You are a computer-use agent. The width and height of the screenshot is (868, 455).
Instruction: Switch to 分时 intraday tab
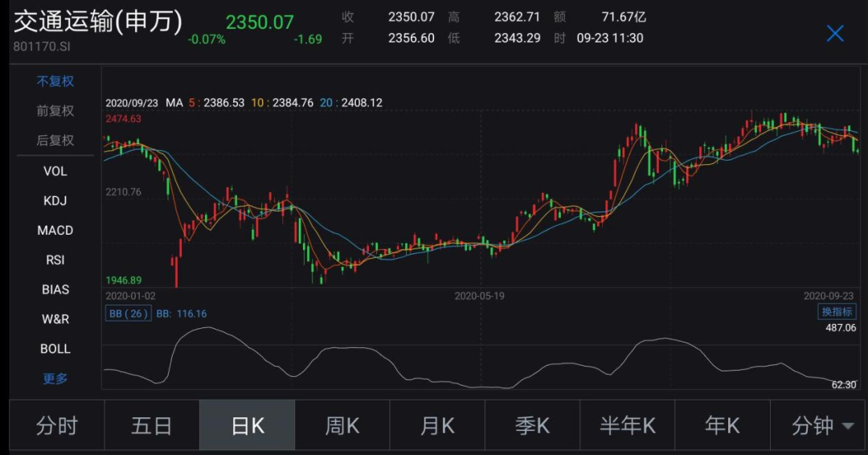pos(56,425)
